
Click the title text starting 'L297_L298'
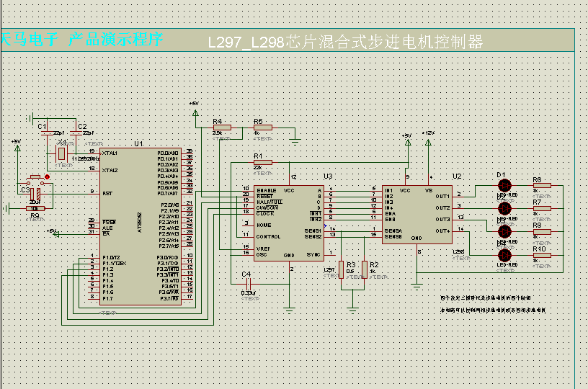click(x=345, y=42)
